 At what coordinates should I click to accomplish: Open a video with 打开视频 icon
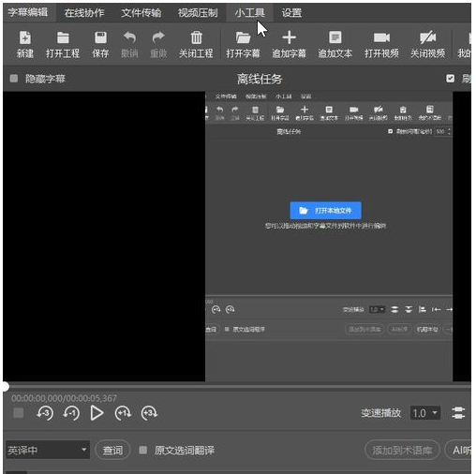coord(381,44)
